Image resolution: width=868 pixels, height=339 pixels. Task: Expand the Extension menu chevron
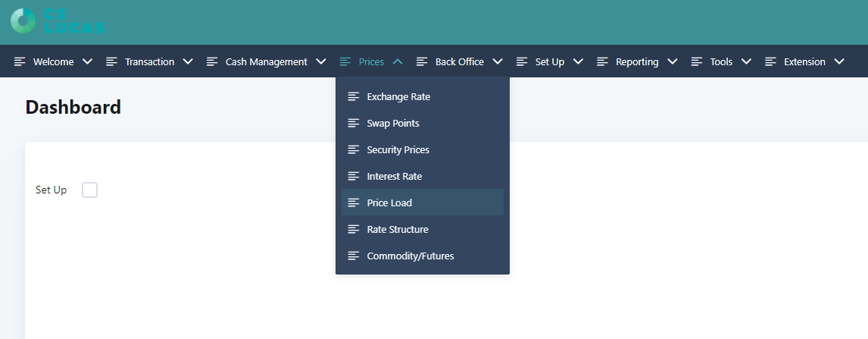point(838,62)
